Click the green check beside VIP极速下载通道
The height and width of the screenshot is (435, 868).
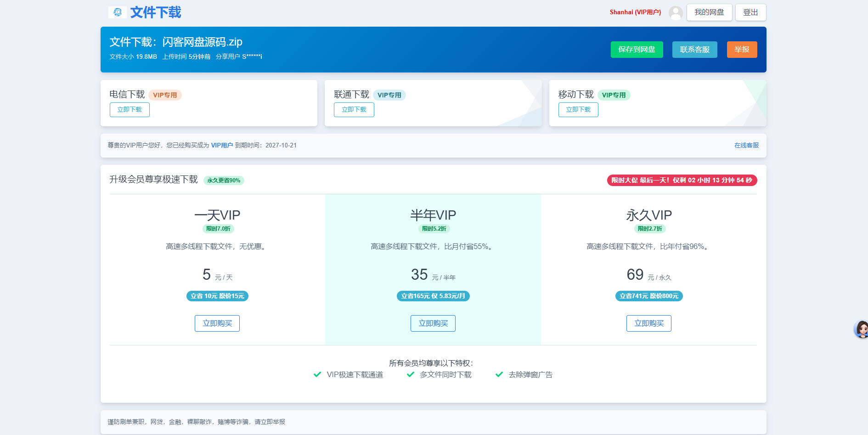point(317,375)
